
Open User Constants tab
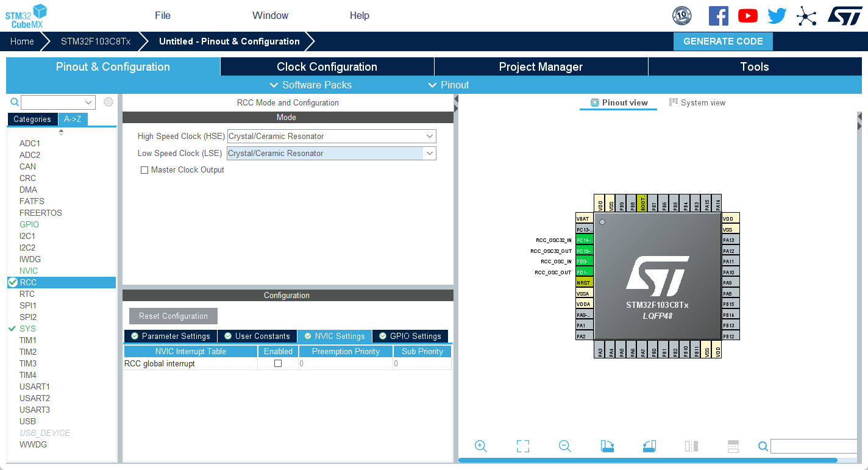(257, 336)
